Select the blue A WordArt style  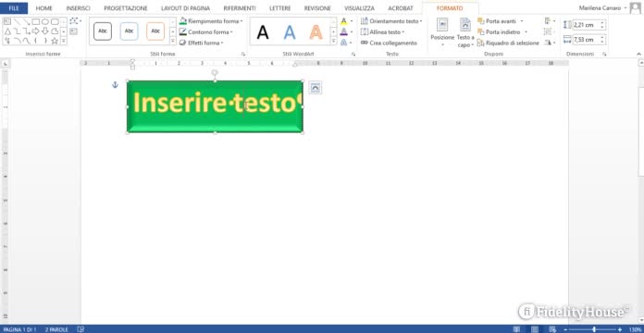(x=290, y=31)
